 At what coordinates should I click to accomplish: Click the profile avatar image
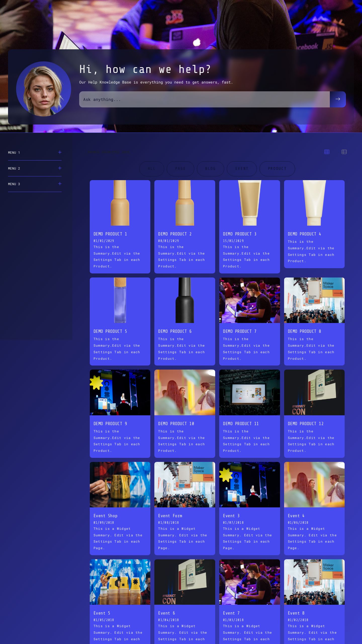(43, 89)
